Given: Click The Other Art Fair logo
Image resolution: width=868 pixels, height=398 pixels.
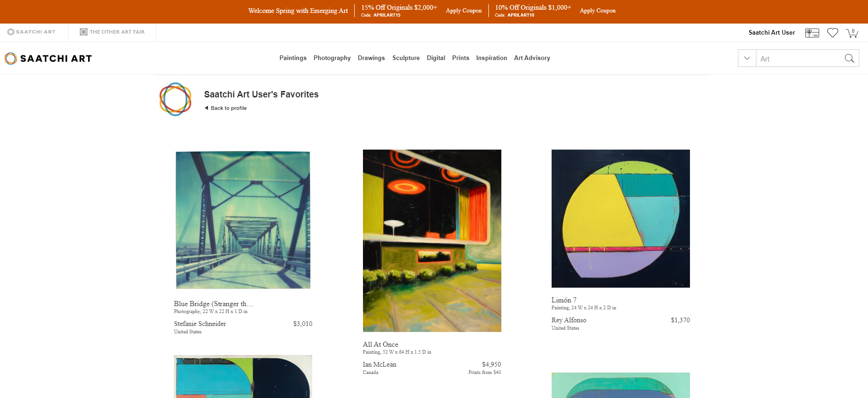Looking at the screenshot, I should 112,32.
